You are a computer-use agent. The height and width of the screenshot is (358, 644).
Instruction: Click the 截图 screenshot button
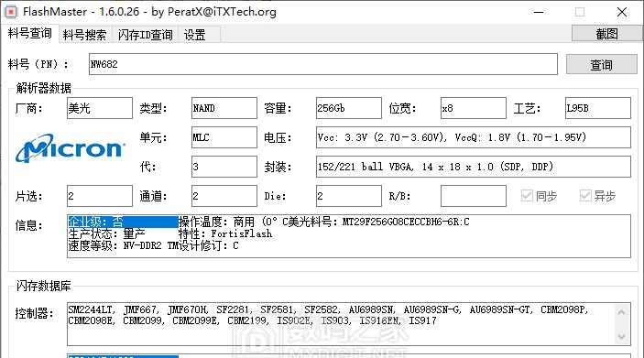(x=606, y=34)
